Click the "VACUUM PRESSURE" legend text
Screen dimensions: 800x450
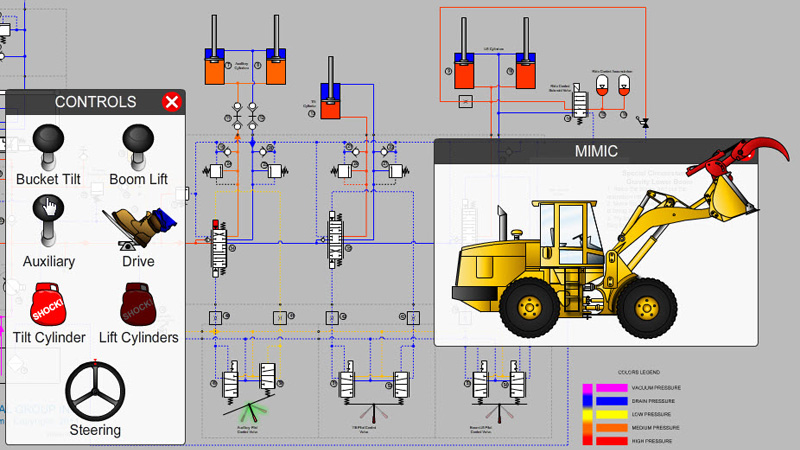pyautogui.click(x=656, y=388)
